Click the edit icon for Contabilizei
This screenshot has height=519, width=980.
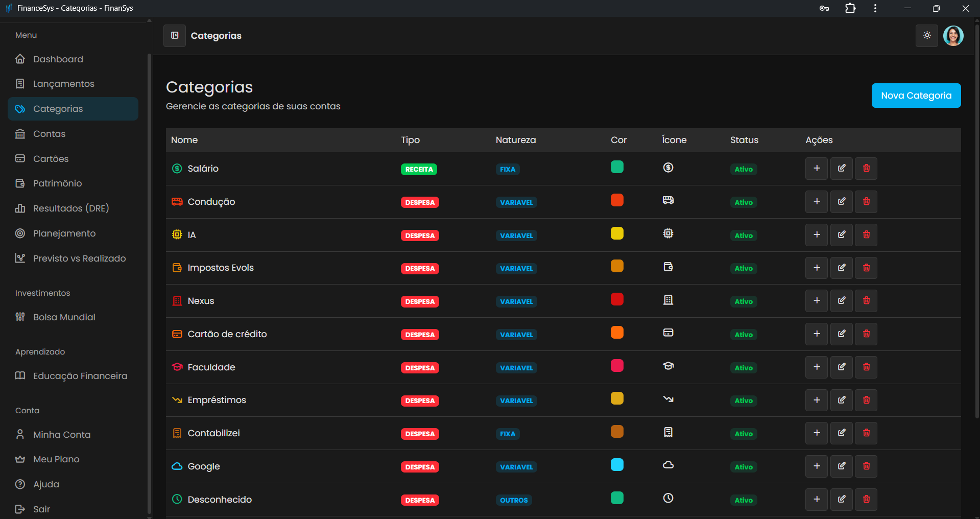pyautogui.click(x=841, y=433)
